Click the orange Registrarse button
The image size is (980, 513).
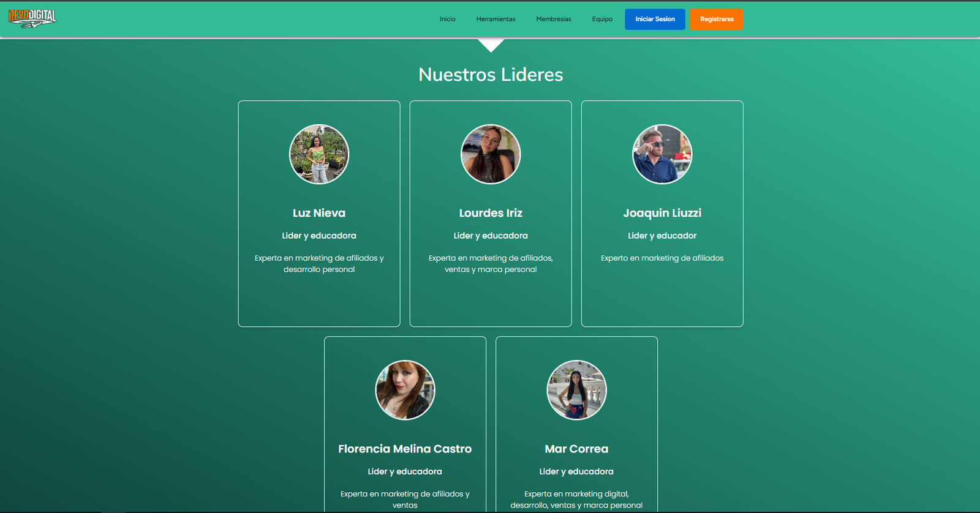coord(716,19)
